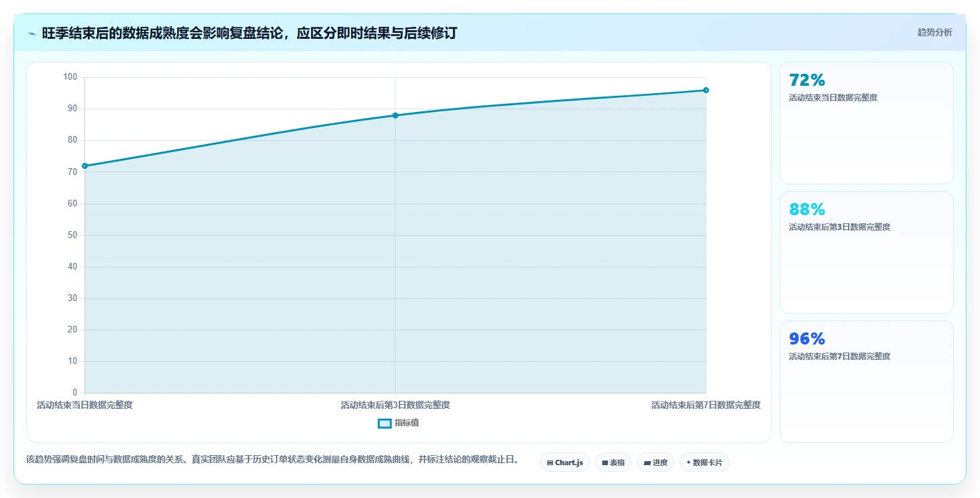Click card label 活动结束当日数据完整度
The width and height of the screenshot is (980, 498).
[833, 98]
